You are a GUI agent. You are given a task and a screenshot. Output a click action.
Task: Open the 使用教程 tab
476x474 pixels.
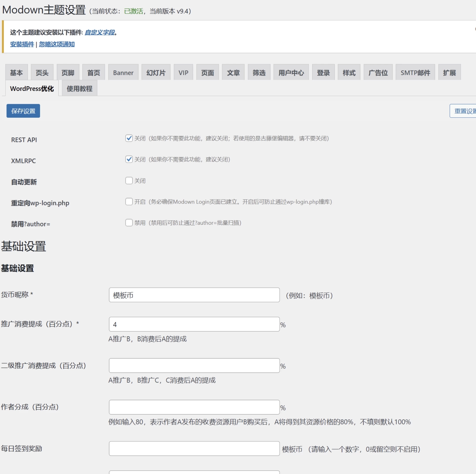[79, 88]
